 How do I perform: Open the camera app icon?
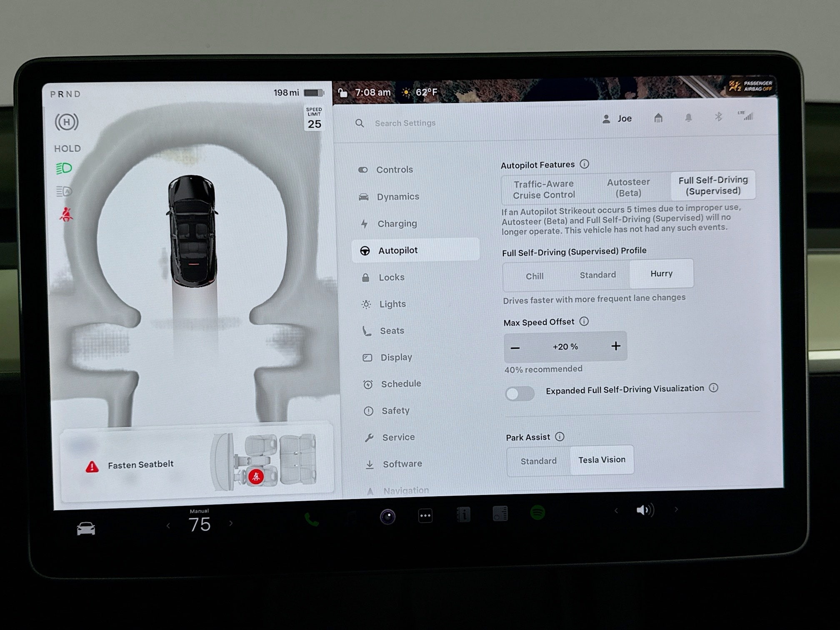(387, 517)
